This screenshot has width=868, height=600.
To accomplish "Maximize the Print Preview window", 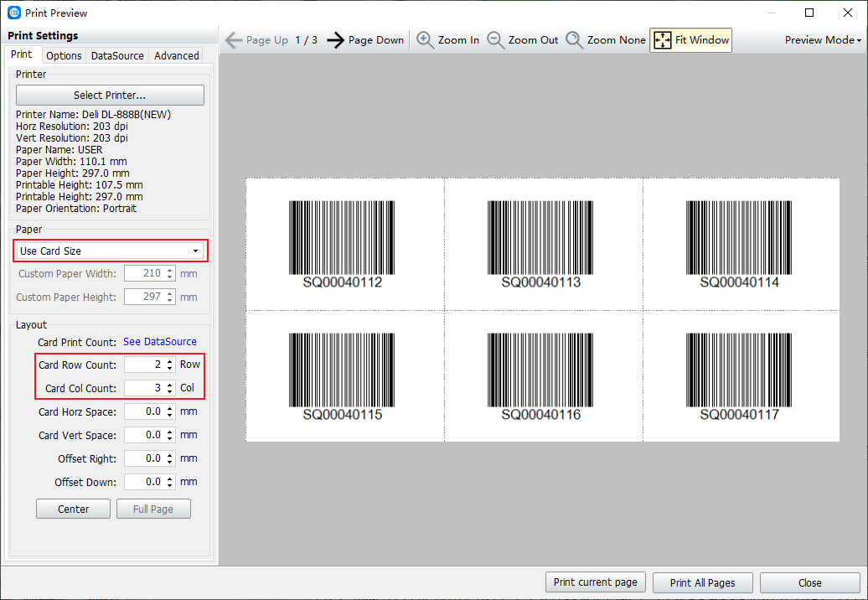I will point(809,13).
